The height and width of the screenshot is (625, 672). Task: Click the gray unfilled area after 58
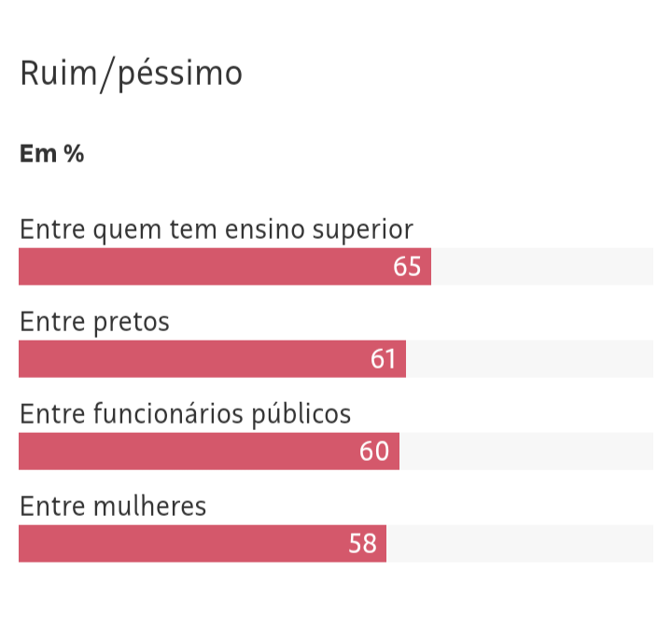point(520,544)
